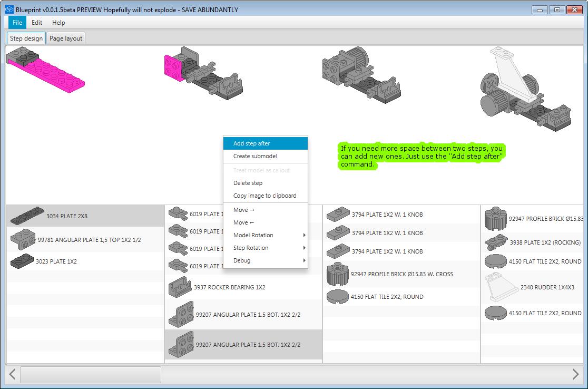Select the pink 2x8 plate step thumbnail
Screen dimensions: 588x389
point(45,70)
